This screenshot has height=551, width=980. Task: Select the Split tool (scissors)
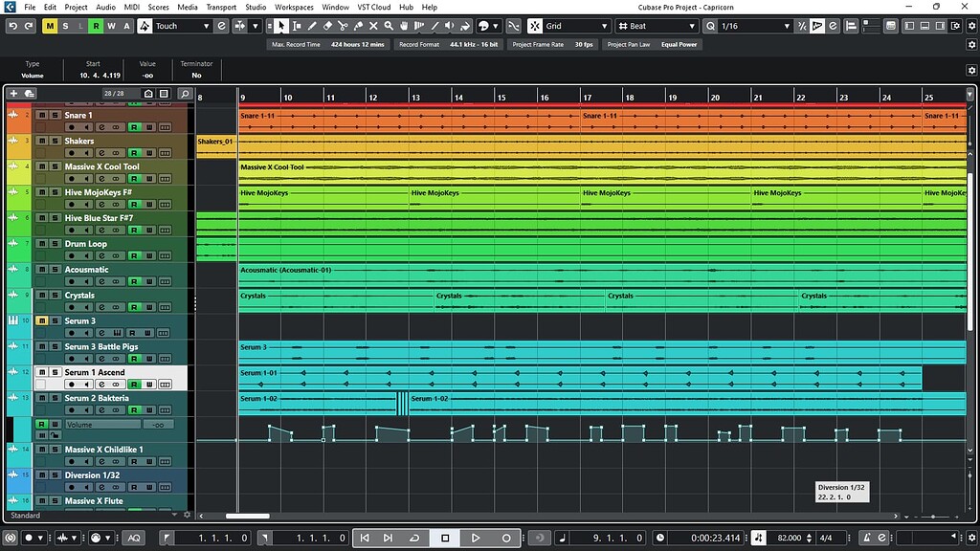tap(345, 26)
